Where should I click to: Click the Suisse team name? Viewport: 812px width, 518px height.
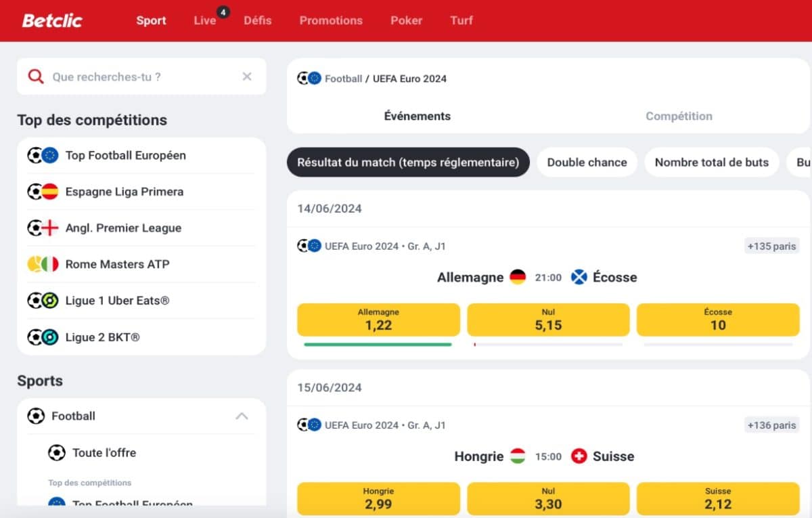613,456
